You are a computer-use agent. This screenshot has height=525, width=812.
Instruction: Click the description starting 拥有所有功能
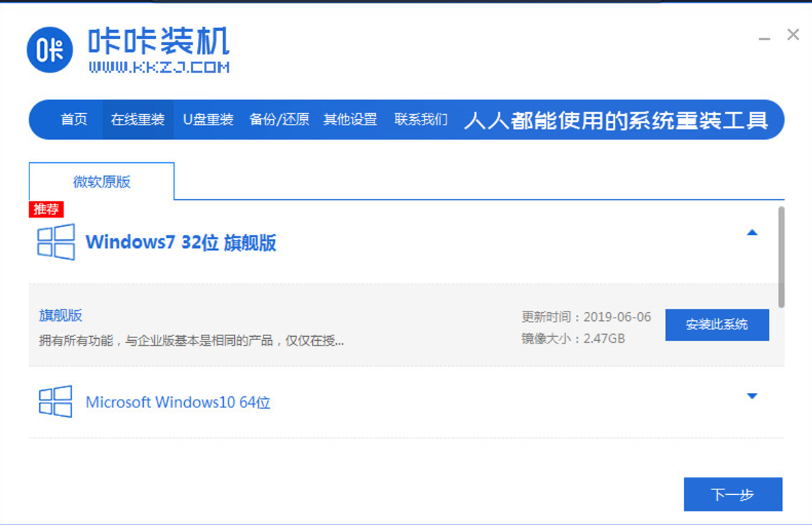click(191, 340)
